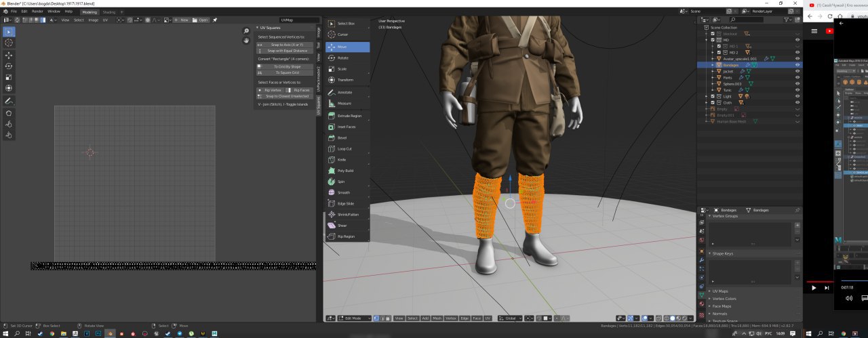Select Box tool in 3D viewport toolbar
Viewport: 868px width, 338px height.
coord(347,24)
